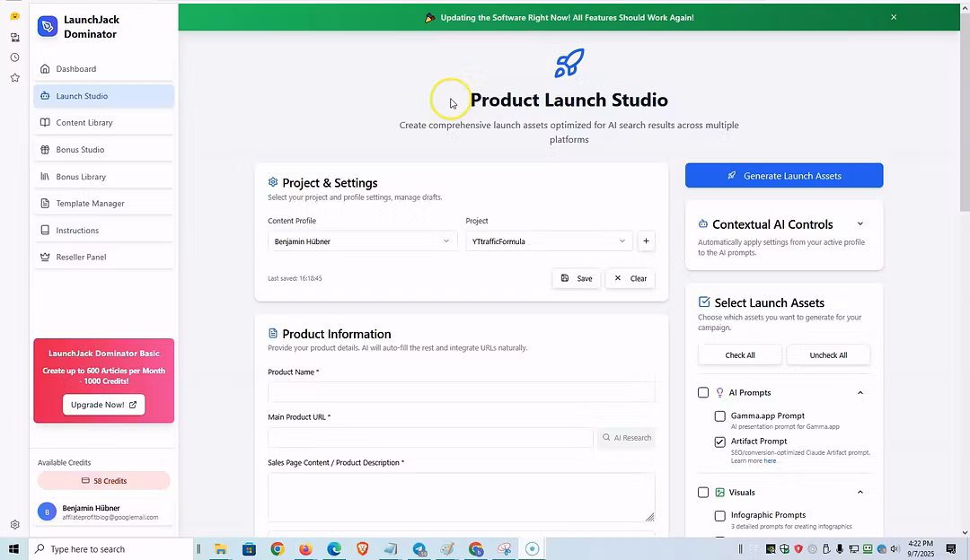Open the Project dropdown YTtrafficFormula
This screenshot has width=970, height=560.
(549, 241)
